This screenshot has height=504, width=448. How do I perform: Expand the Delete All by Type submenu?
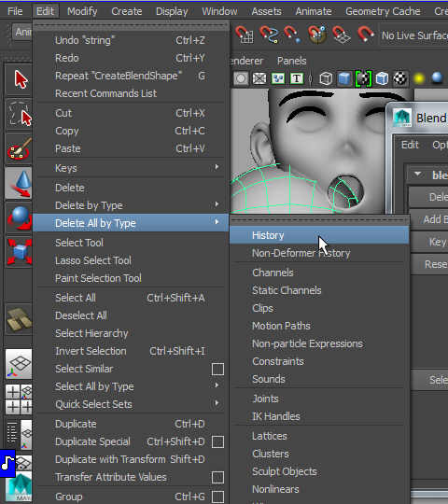[131, 223]
